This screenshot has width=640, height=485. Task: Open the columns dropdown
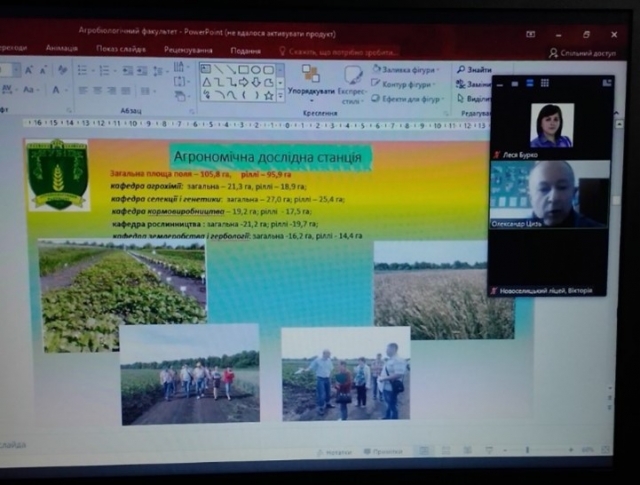pyautogui.click(x=146, y=91)
